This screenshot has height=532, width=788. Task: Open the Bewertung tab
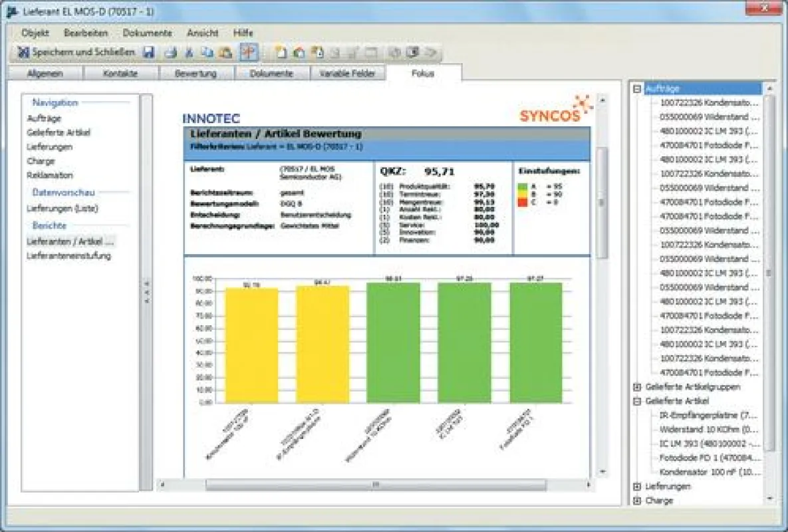point(196,73)
